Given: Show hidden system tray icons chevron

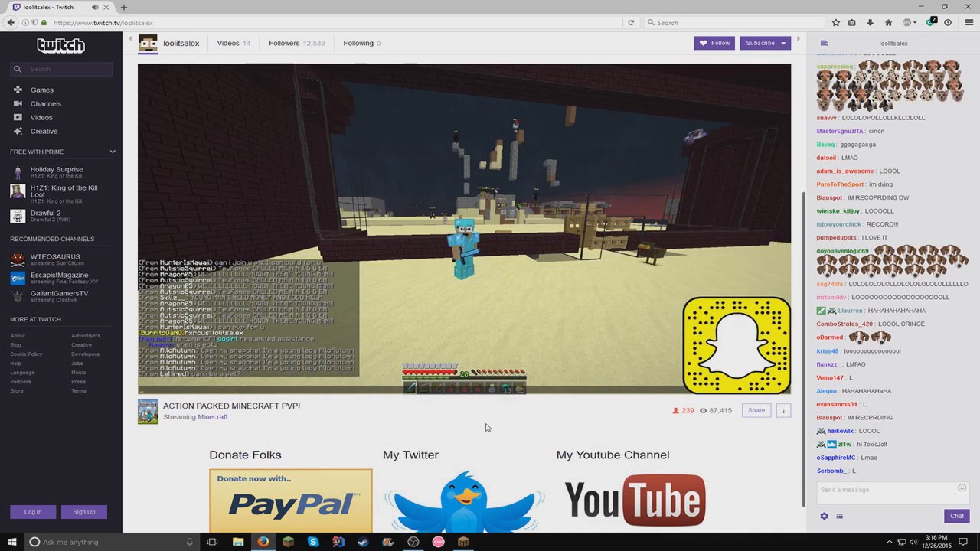Looking at the screenshot, I should tap(889, 542).
